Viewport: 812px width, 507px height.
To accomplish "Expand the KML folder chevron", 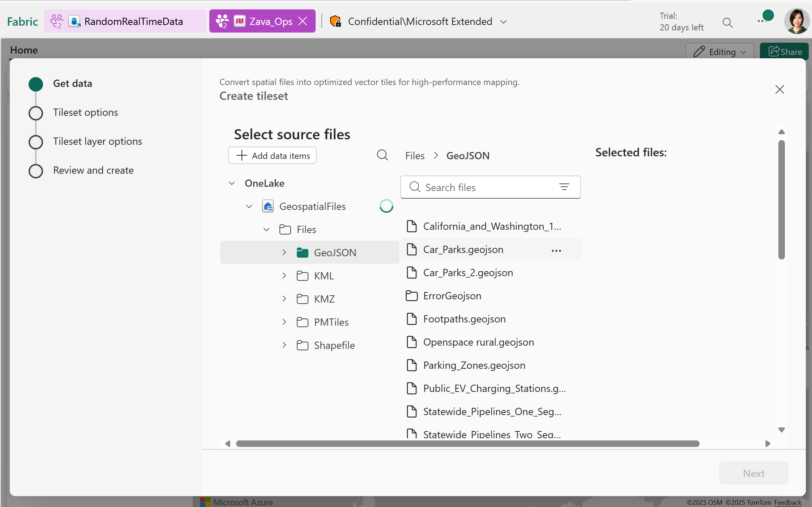I will click(284, 275).
